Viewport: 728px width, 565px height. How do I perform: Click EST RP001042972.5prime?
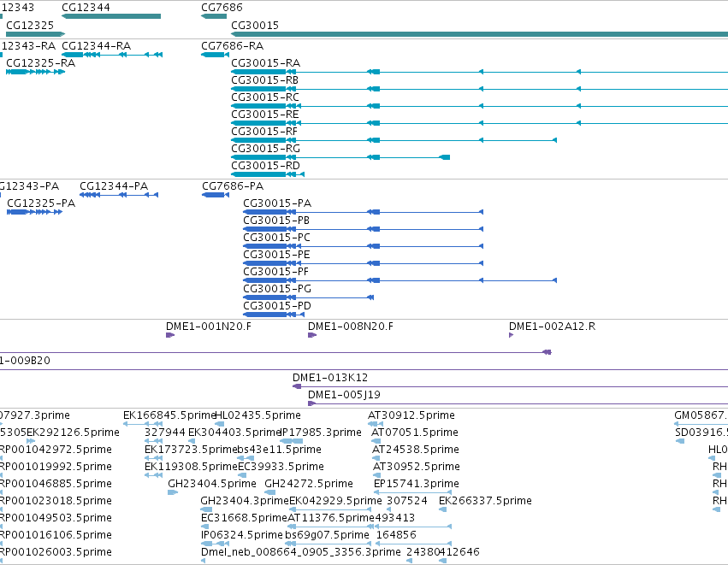click(x=56, y=450)
